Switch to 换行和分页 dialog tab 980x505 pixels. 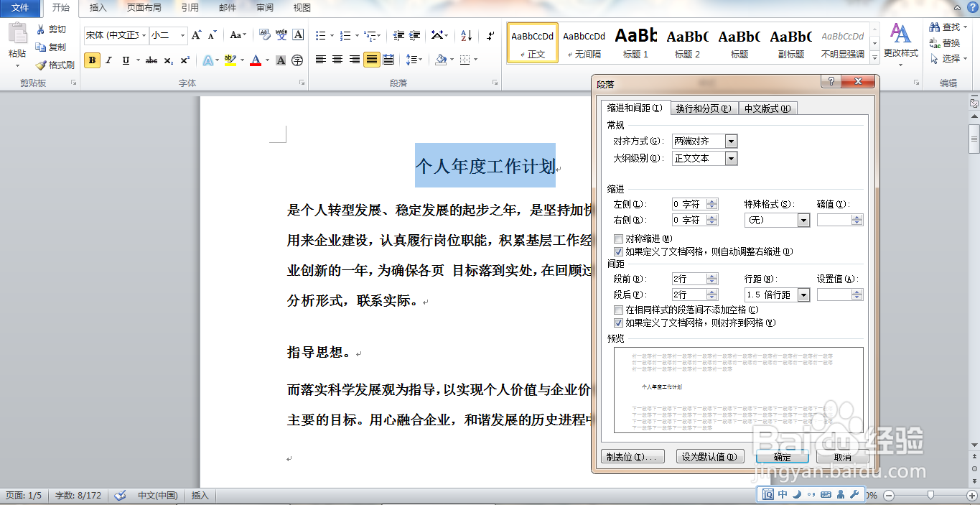(704, 108)
